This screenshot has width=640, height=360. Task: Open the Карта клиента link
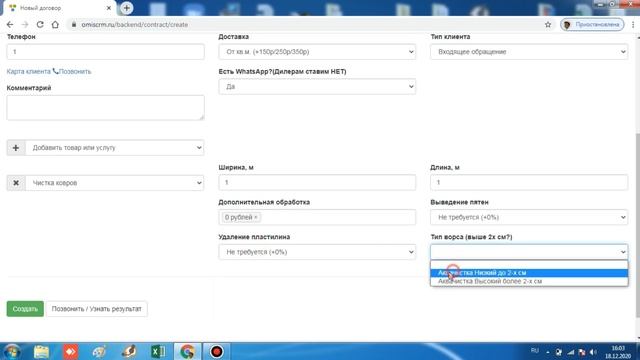coord(29,71)
